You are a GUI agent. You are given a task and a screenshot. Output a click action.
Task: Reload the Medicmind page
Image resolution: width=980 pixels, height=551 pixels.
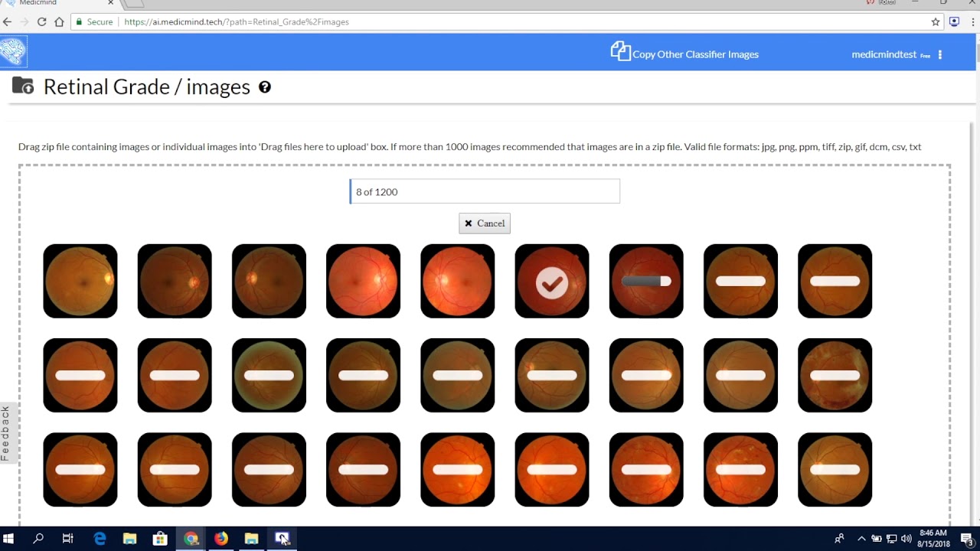42,22
